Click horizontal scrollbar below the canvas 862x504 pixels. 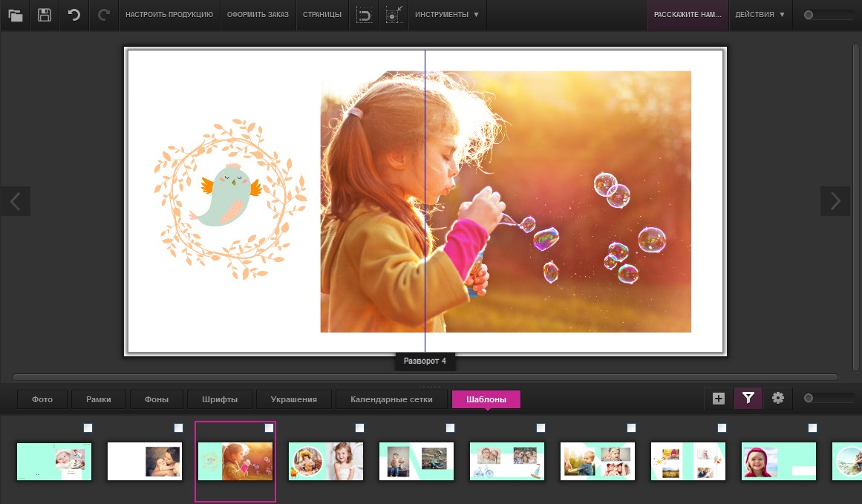click(x=425, y=377)
